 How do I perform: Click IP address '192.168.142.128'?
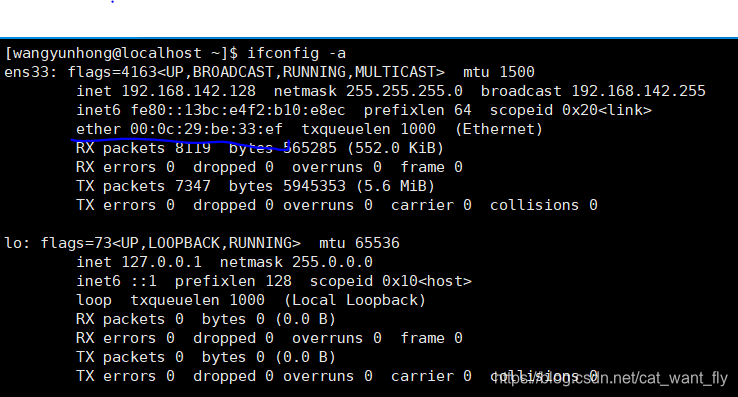[x=189, y=91]
